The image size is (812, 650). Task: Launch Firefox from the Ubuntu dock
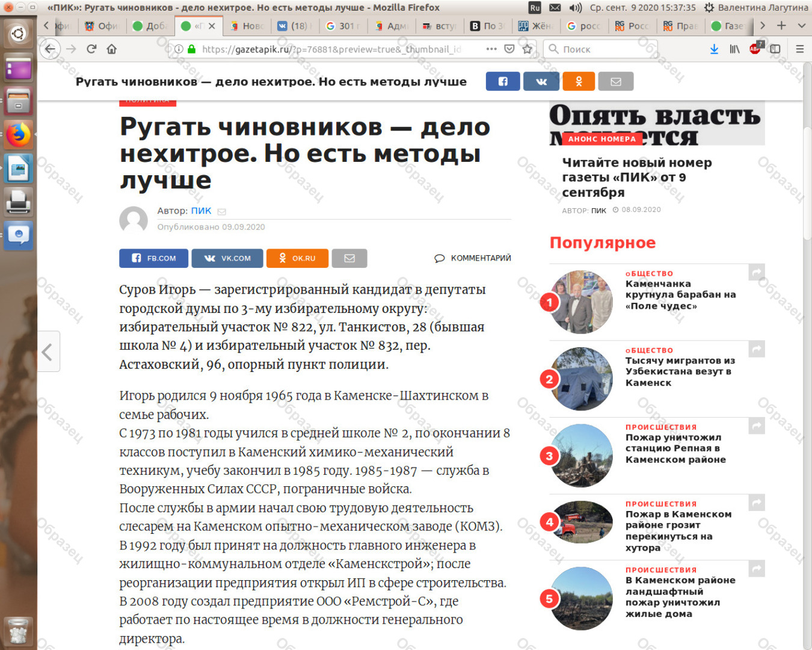18,135
